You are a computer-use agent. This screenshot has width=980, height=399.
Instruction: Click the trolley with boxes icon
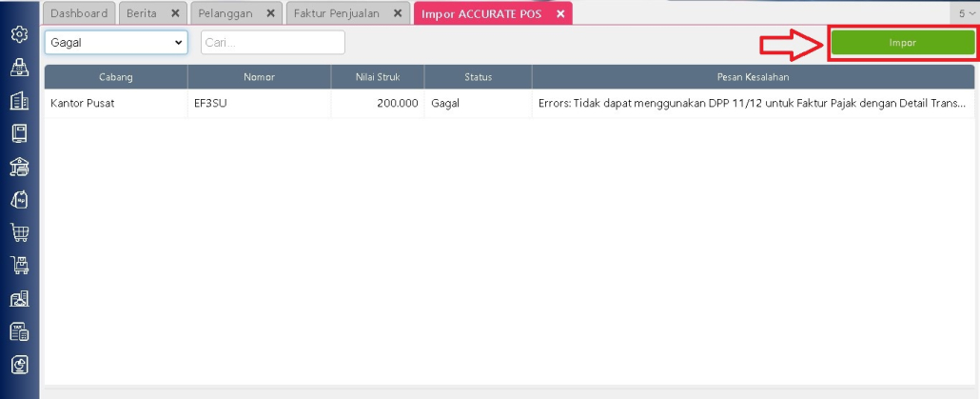(x=19, y=266)
